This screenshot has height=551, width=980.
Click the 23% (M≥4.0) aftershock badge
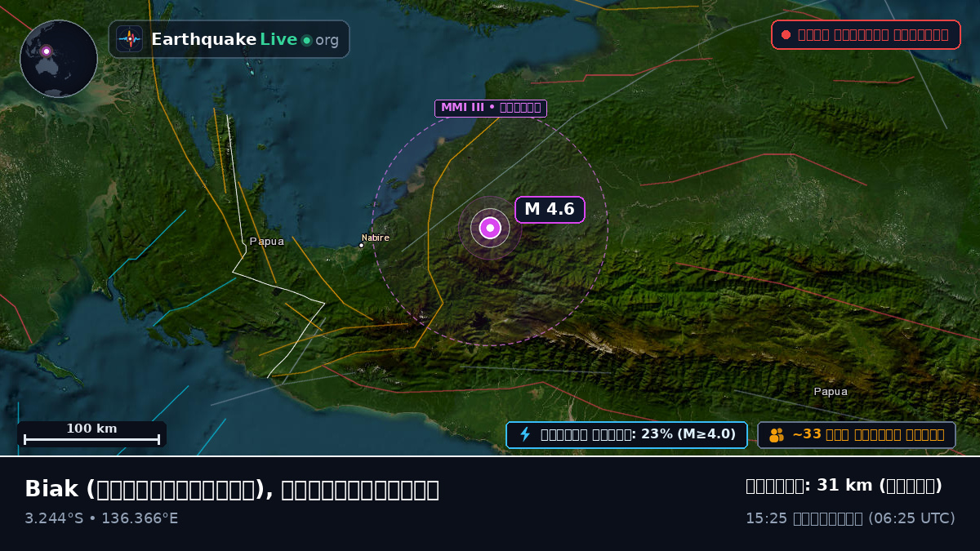[x=626, y=435]
